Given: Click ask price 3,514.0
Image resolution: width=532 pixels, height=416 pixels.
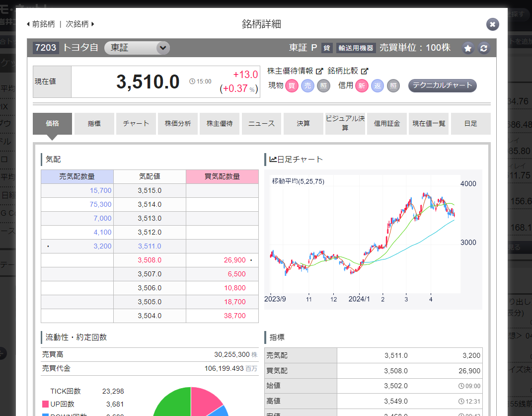Looking at the screenshot, I should [x=150, y=204].
